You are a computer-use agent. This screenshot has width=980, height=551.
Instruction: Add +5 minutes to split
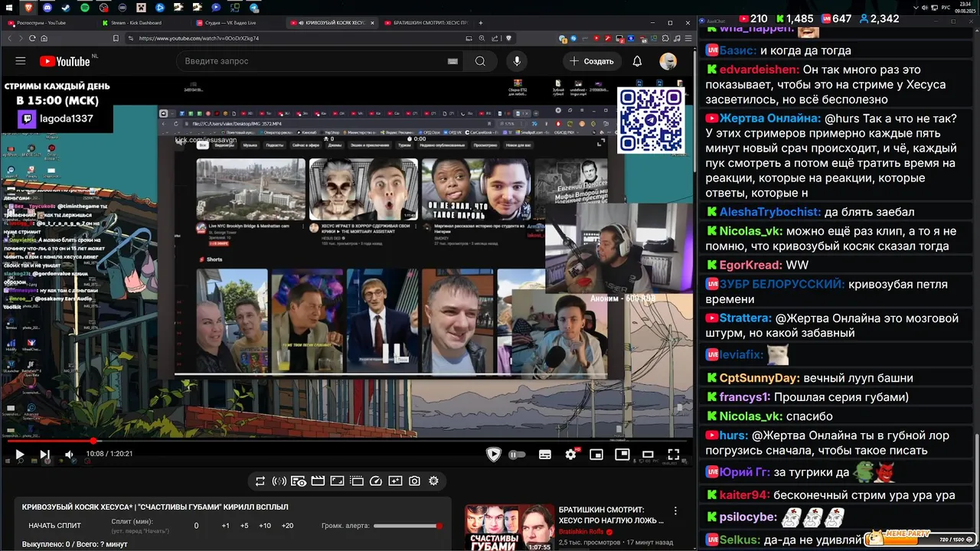(244, 526)
